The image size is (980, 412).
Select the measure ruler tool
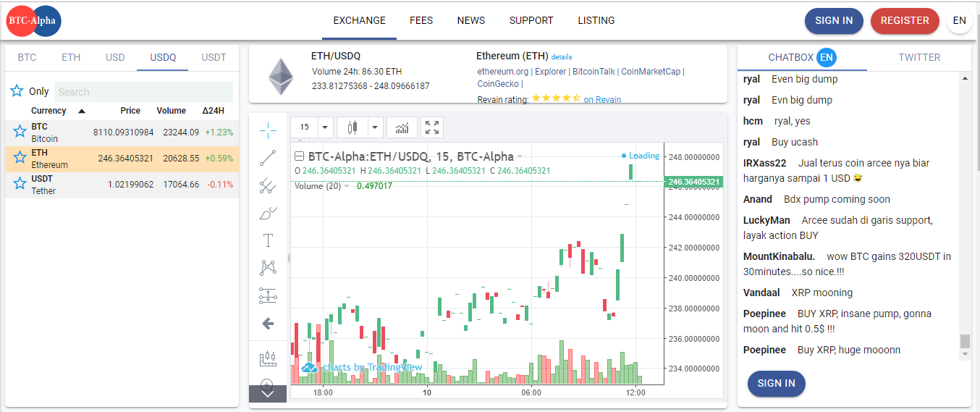[x=268, y=358]
